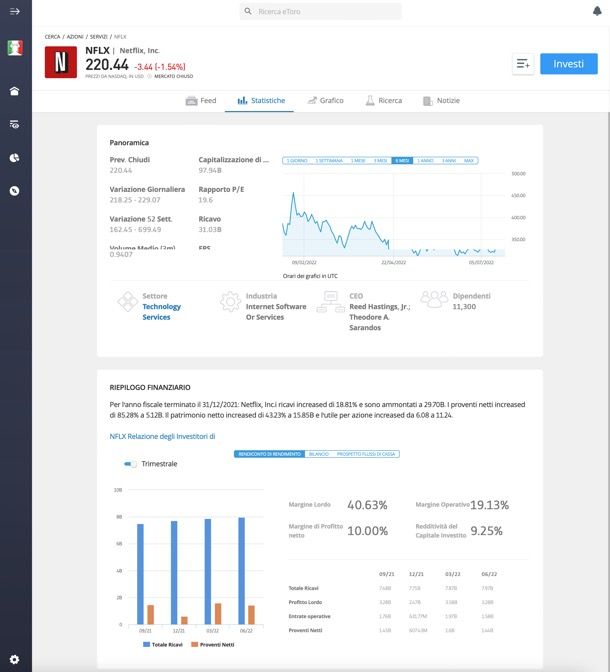Select the Max chart range
610x672 pixels.
pos(469,161)
